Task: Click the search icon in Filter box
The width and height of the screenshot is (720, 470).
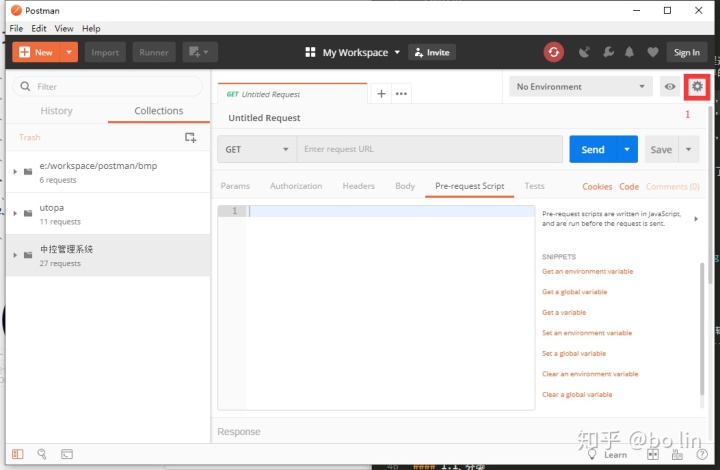Action: pos(25,86)
